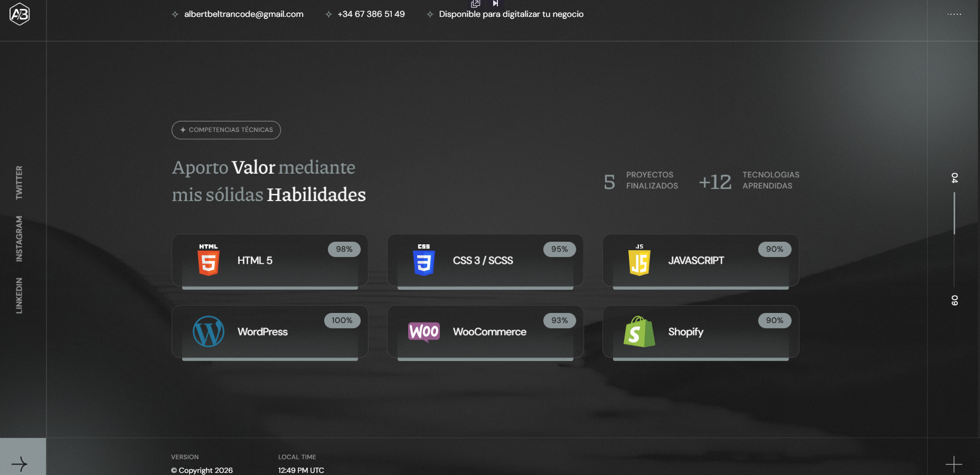Viewport: 980px width, 475px height.
Task: Click the 'LOCAL TIME' footer label
Action: click(297, 457)
